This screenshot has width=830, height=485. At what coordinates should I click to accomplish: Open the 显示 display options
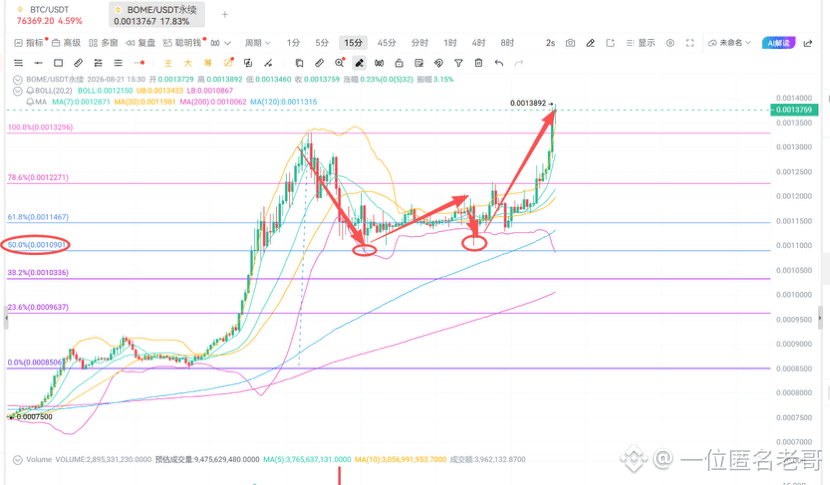point(640,43)
